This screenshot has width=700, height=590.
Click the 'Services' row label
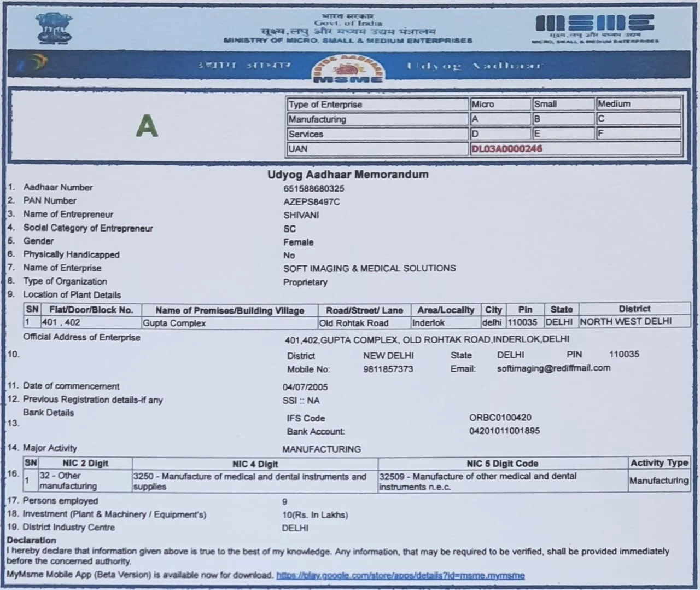[306, 134]
